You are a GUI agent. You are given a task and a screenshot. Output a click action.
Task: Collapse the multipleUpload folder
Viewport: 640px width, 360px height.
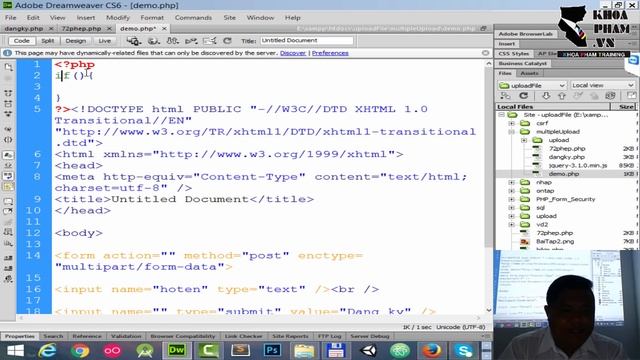point(511,131)
